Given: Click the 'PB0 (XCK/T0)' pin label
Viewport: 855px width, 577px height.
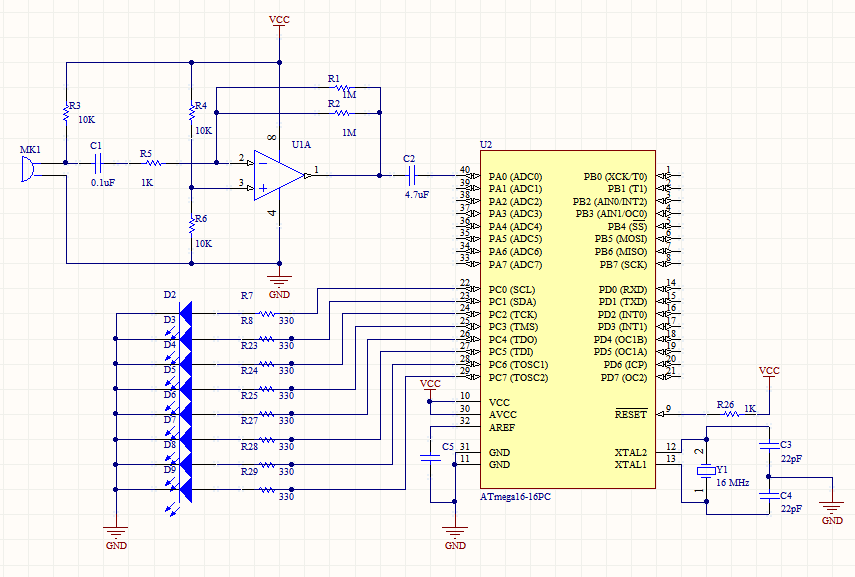Looking at the screenshot, I should tap(615, 176).
